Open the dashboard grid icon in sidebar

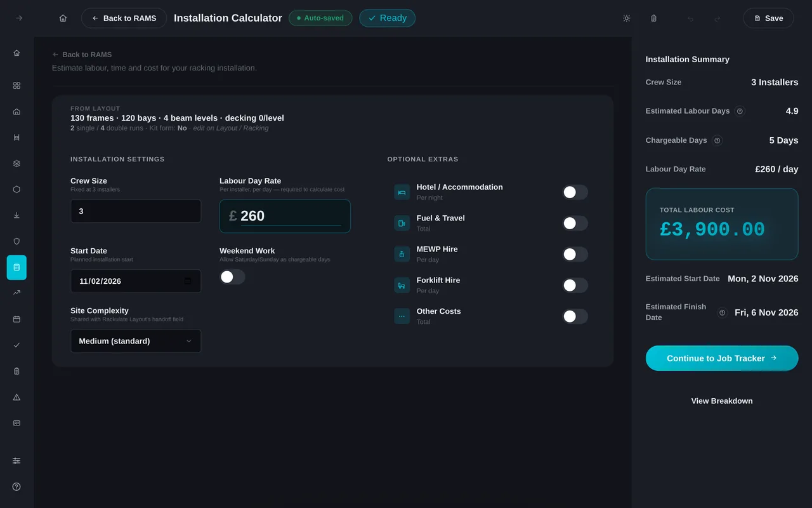[x=16, y=85]
